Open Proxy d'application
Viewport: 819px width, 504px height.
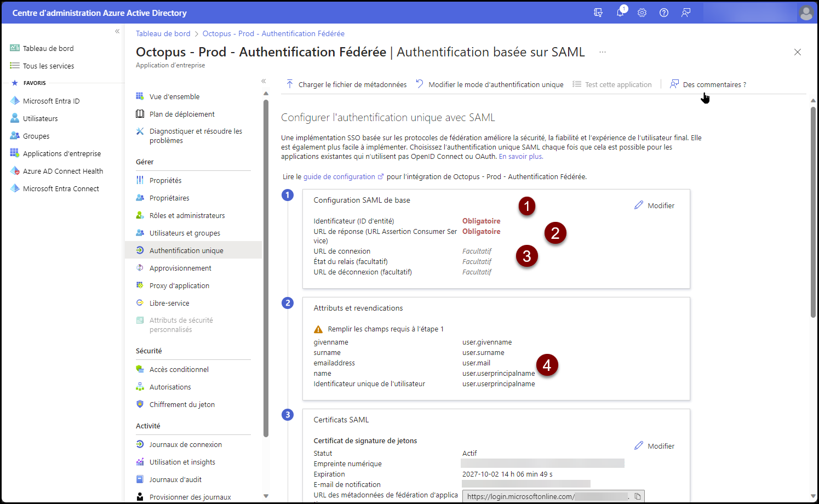coord(173,285)
